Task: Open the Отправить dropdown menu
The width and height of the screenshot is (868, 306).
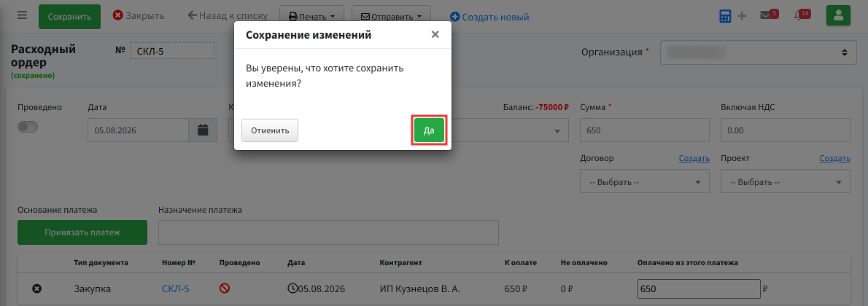Action: point(392,17)
